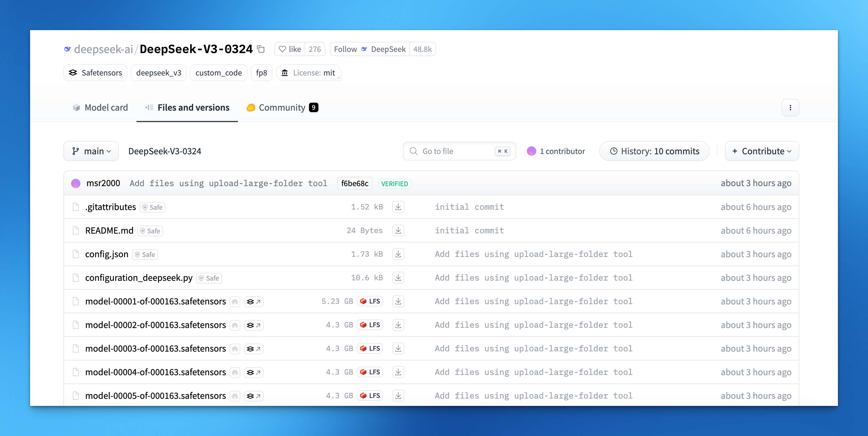This screenshot has height=436, width=868.
Task: Expand the main branch dropdown
Action: tap(91, 151)
